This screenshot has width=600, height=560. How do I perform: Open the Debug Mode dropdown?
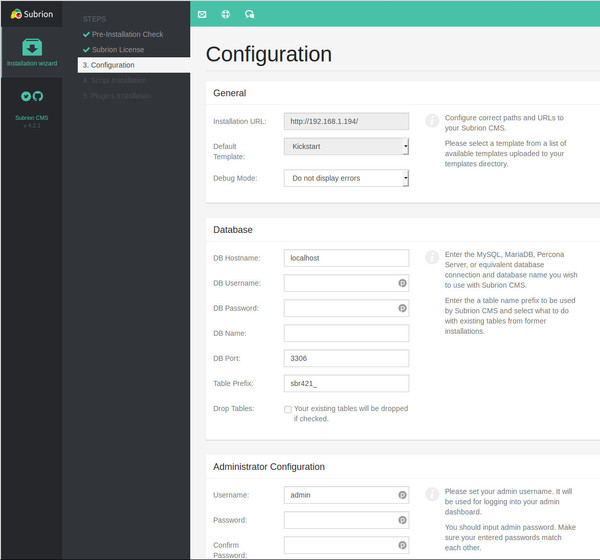click(346, 178)
